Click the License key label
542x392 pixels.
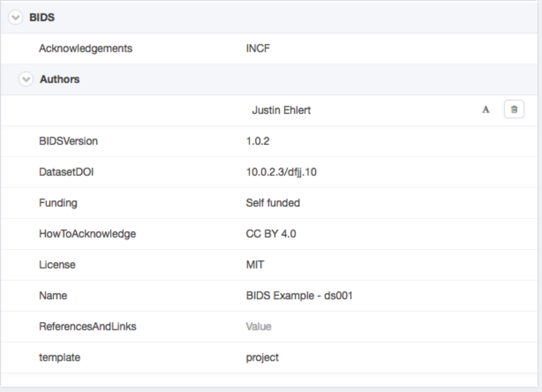(57, 265)
